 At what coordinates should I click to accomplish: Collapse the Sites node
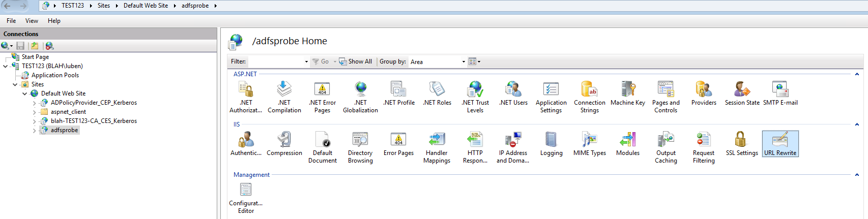(15, 84)
